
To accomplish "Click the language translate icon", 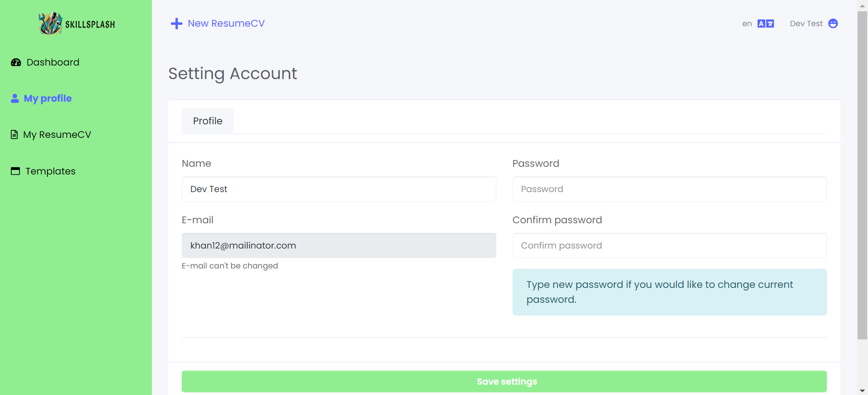I will tap(766, 24).
